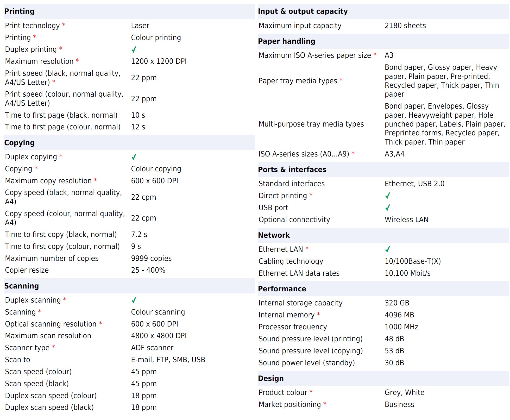Click the Direct printing green checkmark
Image resolution: width=510 pixels, height=420 pixels.
point(387,196)
